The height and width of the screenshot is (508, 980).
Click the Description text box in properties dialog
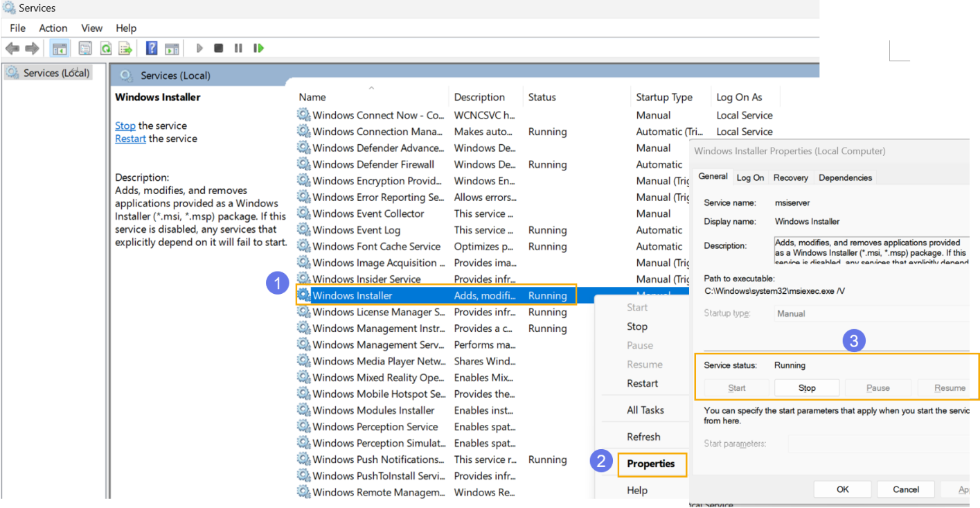[871, 251]
